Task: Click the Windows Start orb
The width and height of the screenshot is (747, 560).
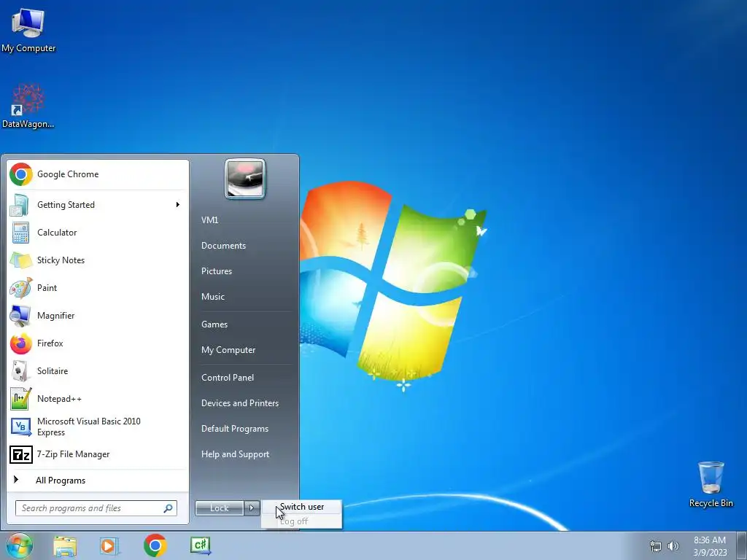Action: click(x=19, y=545)
